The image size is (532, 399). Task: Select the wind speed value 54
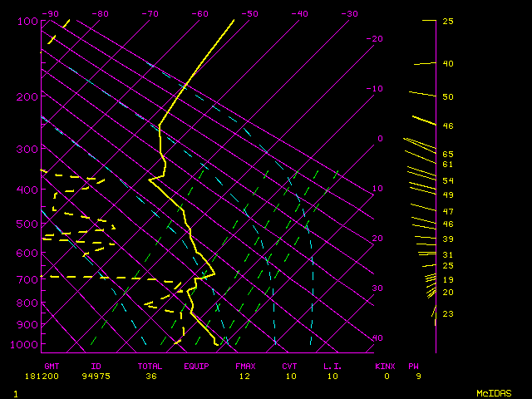447,180
